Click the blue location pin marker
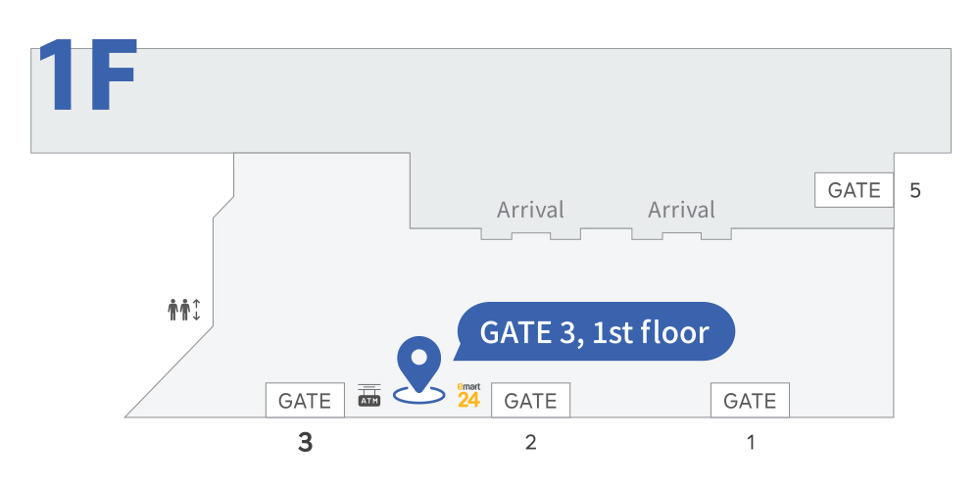The height and width of the screenshot is (490, 980). (x=419, y=365)
